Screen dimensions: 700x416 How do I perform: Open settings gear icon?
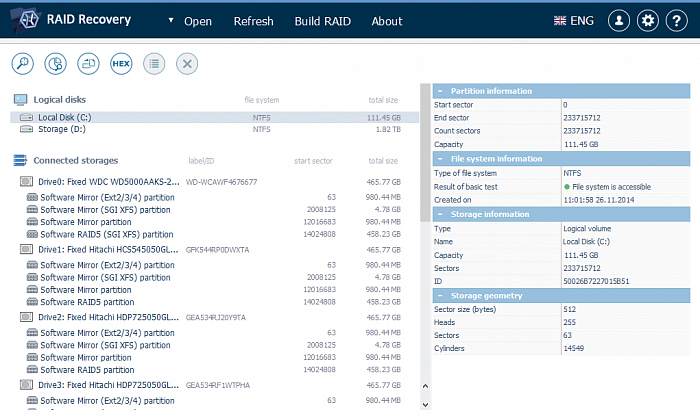point(648,21)
